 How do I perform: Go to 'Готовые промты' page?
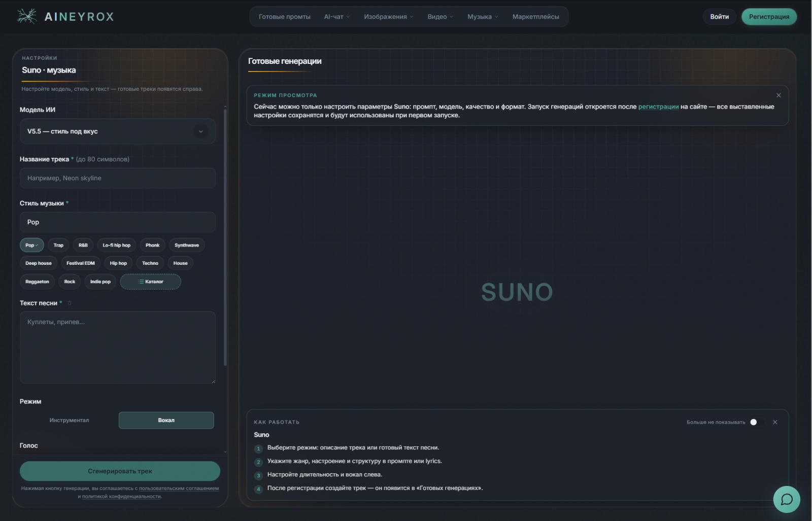[285, 17]
